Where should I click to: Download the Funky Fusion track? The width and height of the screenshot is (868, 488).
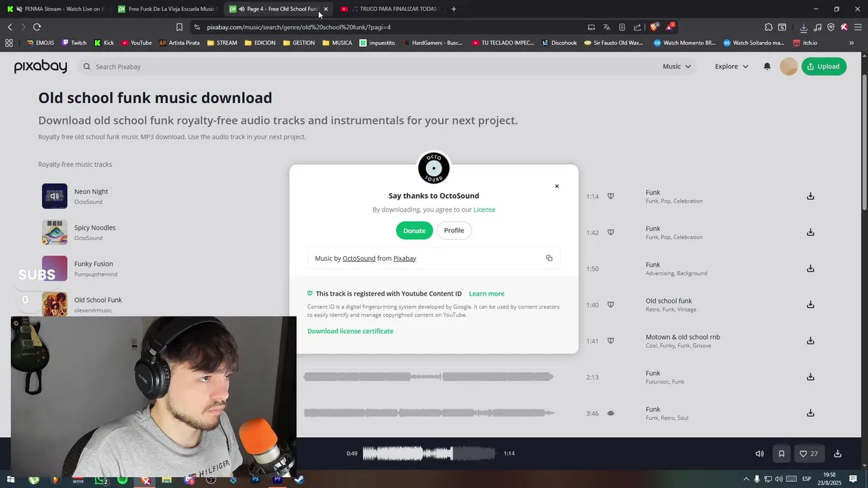pos(810,268)
